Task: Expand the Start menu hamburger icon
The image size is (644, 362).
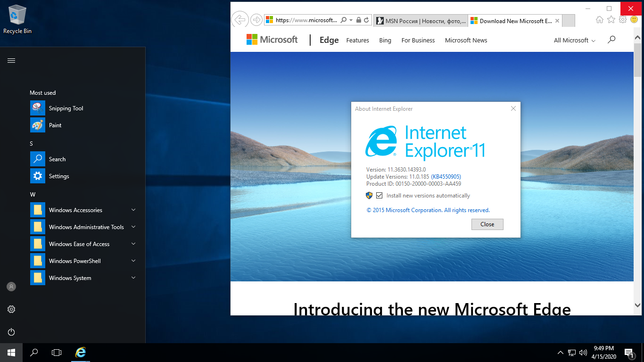Action: [x=11, y=60]
